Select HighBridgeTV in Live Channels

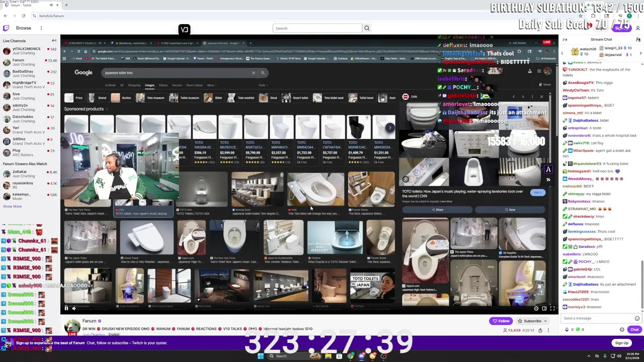pos(29,84)
